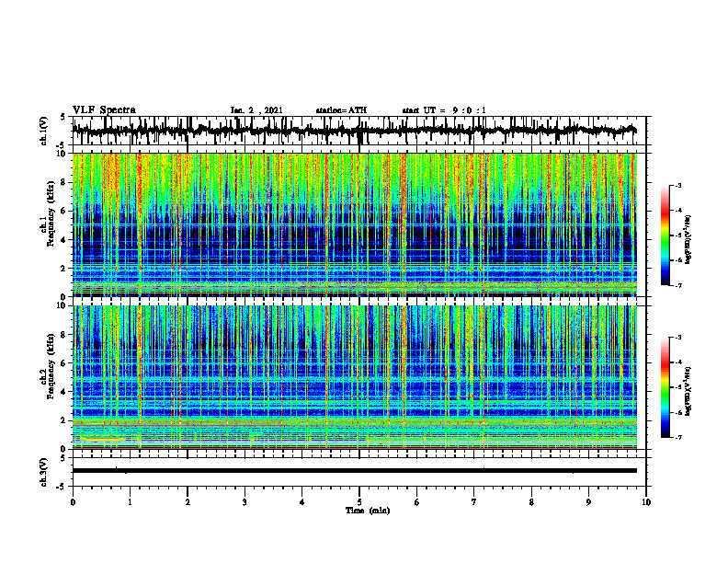
Task: Click the ch.1 voltage waveform trace
Action: click(354, 131)
